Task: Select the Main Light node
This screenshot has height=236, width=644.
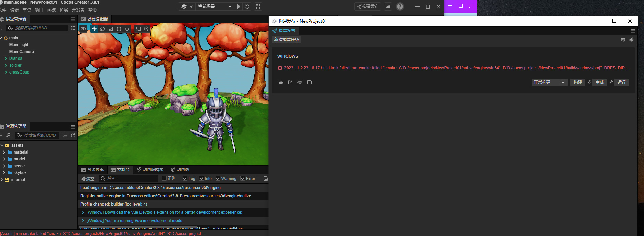Action: 19,45
